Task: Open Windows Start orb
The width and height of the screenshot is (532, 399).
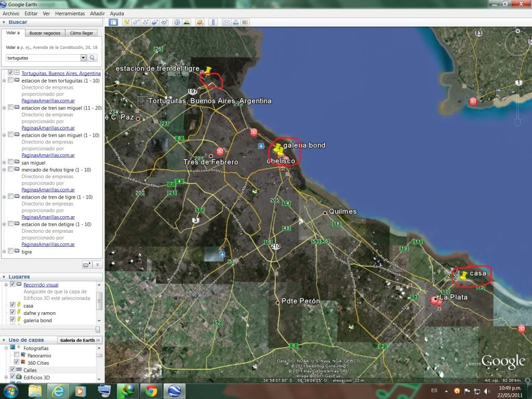Action: [10, 391]
